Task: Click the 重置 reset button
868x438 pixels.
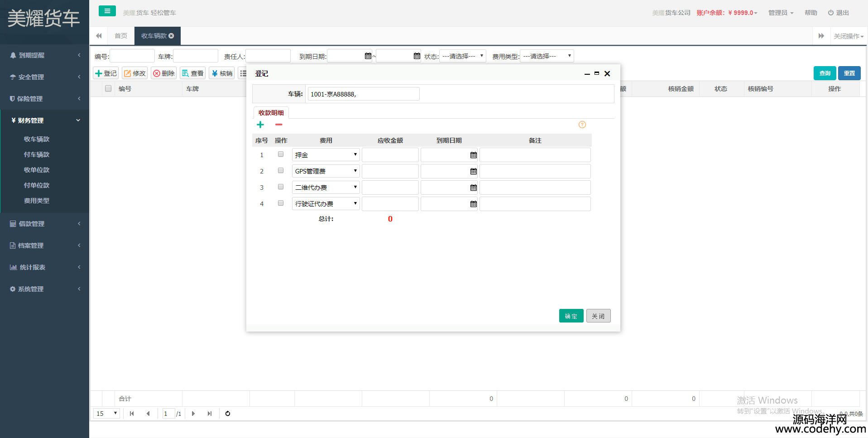Action: pos(849,73)
